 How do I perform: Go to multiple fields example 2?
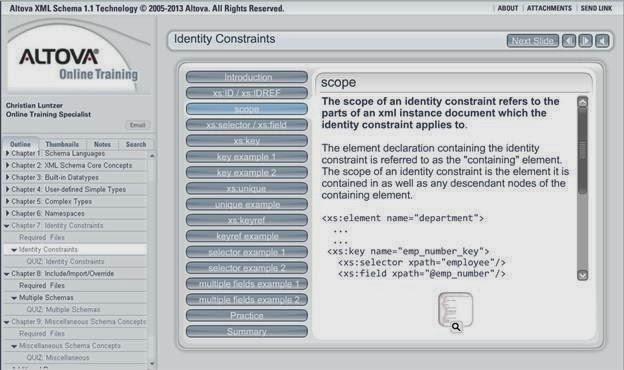tap(247, 300)
